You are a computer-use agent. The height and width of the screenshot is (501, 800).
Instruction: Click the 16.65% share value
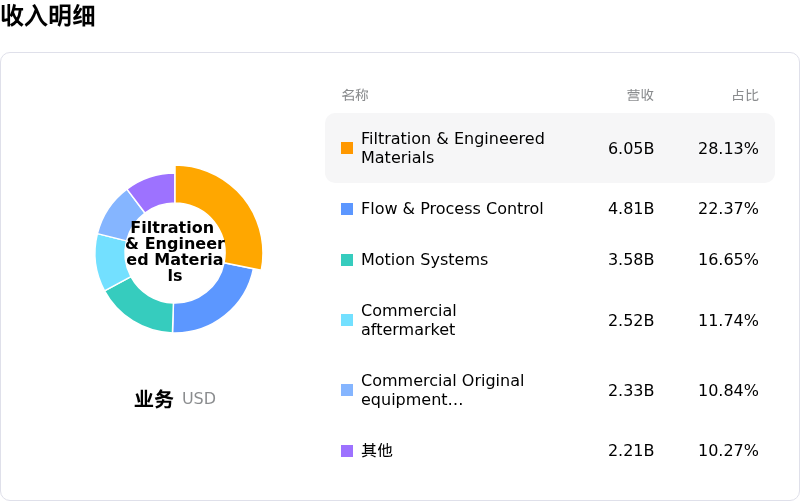click(728, 260)
